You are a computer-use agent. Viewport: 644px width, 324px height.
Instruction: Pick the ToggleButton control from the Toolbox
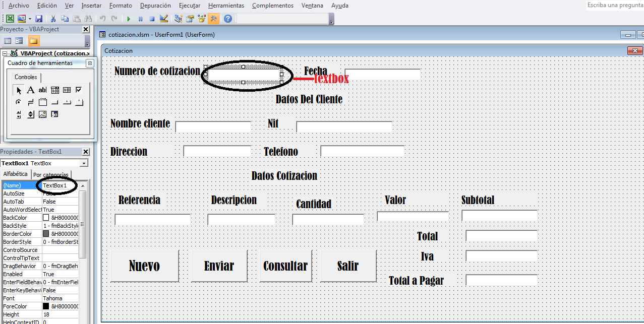coord(31,102)
